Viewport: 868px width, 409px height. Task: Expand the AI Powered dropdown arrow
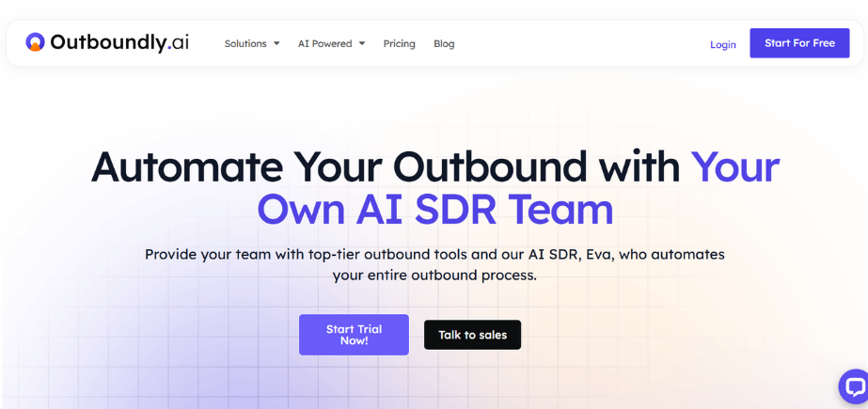pos(361,44)
